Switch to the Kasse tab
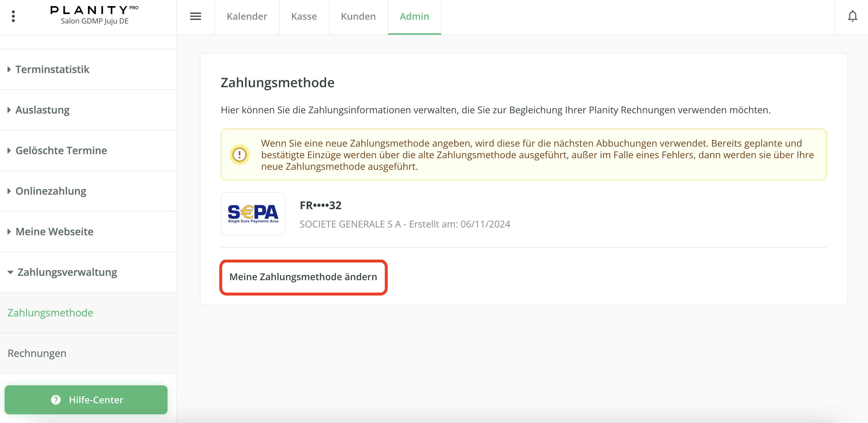The height and width of the screenshot is (423, 868). coord(304,16)
